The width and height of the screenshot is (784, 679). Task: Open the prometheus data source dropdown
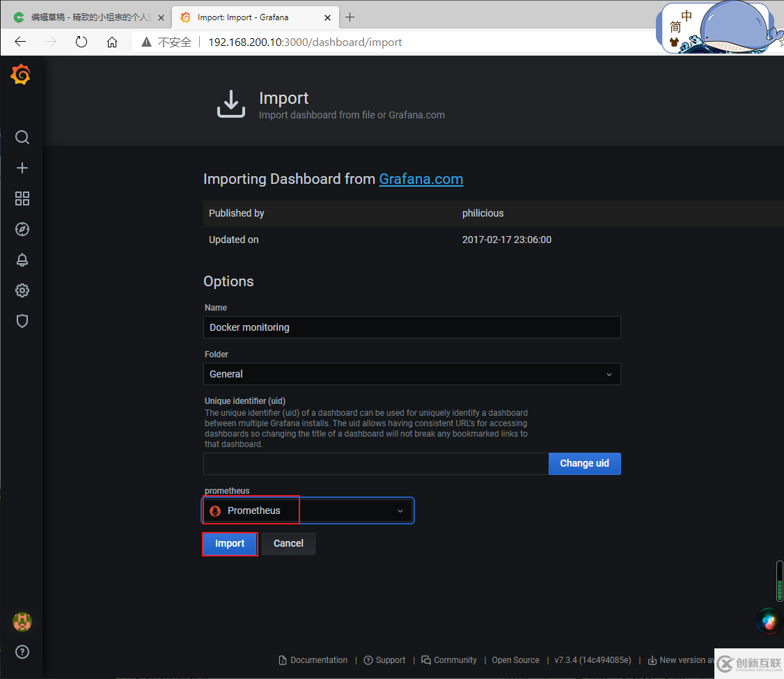308,510
